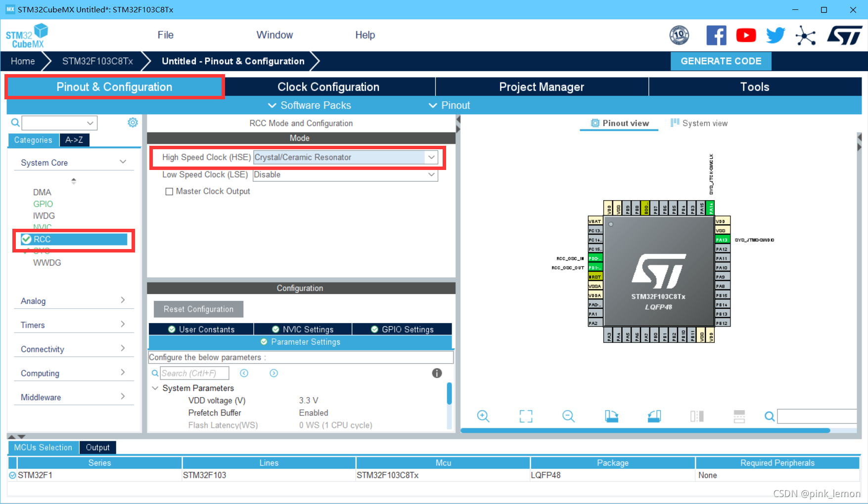
Task: Open the Software Packs dropdown
Action: 309,105
